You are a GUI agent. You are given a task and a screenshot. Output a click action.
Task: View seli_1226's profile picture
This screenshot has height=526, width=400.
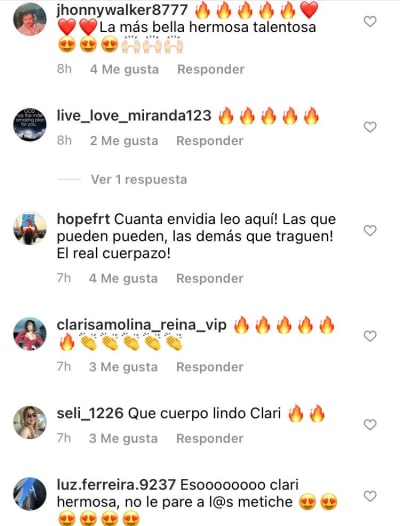point(30,422)
